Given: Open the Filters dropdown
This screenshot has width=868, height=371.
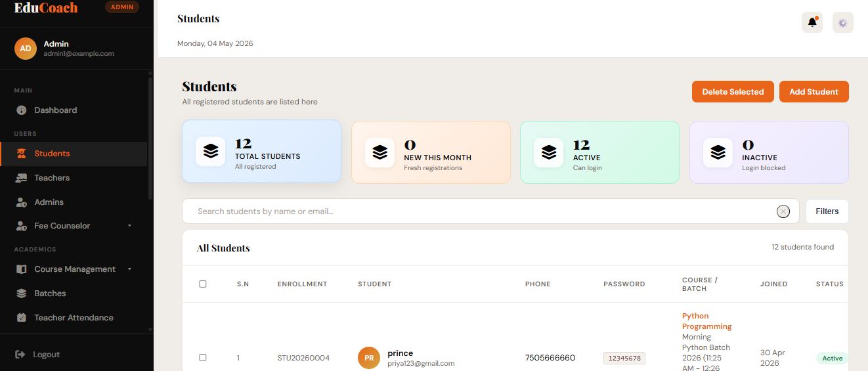Looking at the screenshot, I should tap(827, 211).
